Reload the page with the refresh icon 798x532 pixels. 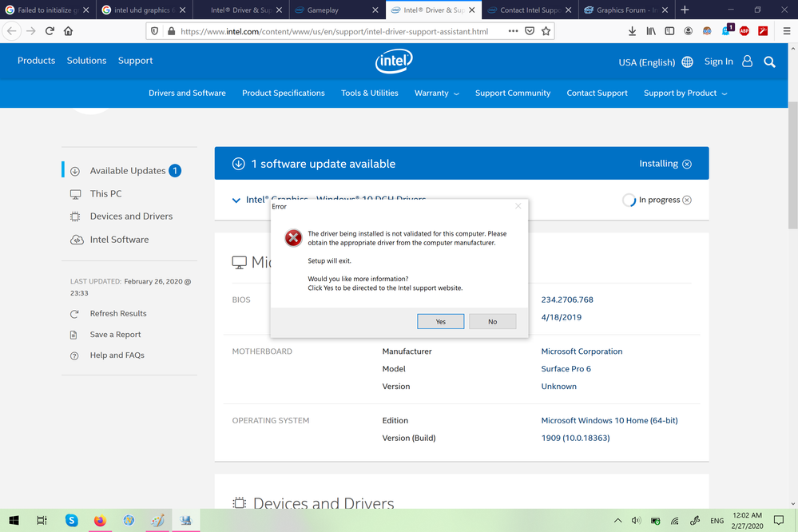50,31
